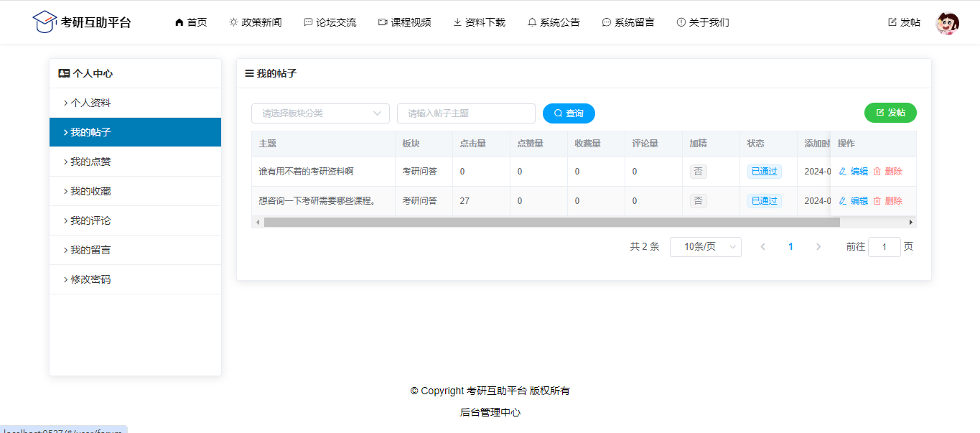980x433 pixels.
Task: Click the graduation cap logo icon
Action: (x=45, y=22)
